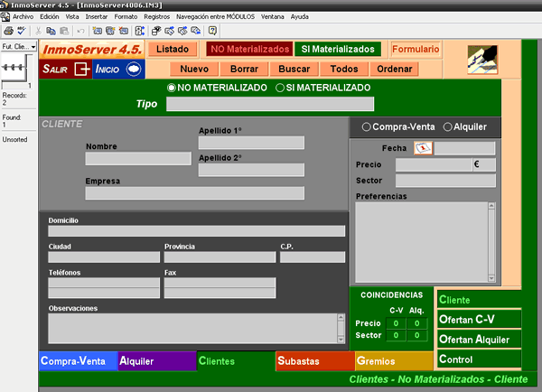Click the Print icon in the toolbar
This screenshot has width=542, height=392.
(x=9, y=31)
